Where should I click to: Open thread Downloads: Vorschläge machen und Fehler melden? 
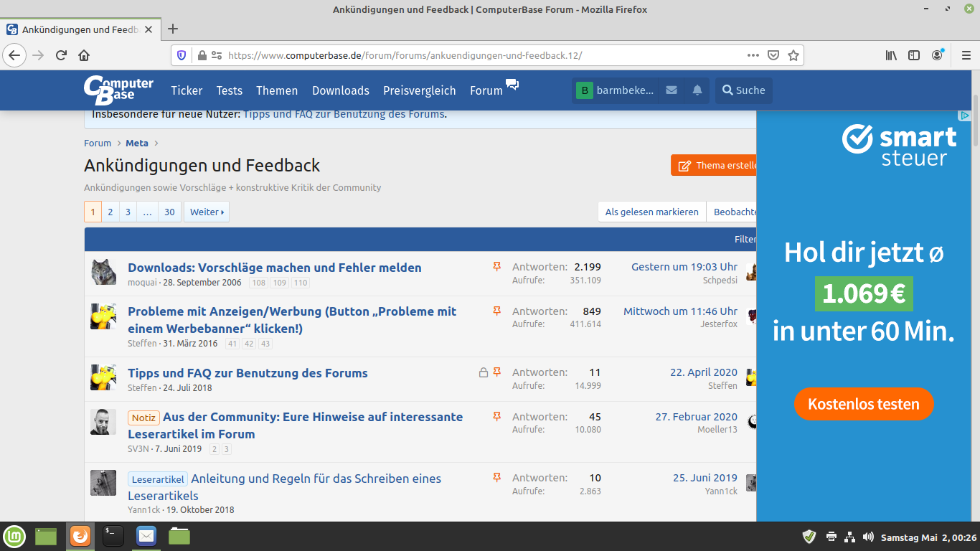point(275,268)
